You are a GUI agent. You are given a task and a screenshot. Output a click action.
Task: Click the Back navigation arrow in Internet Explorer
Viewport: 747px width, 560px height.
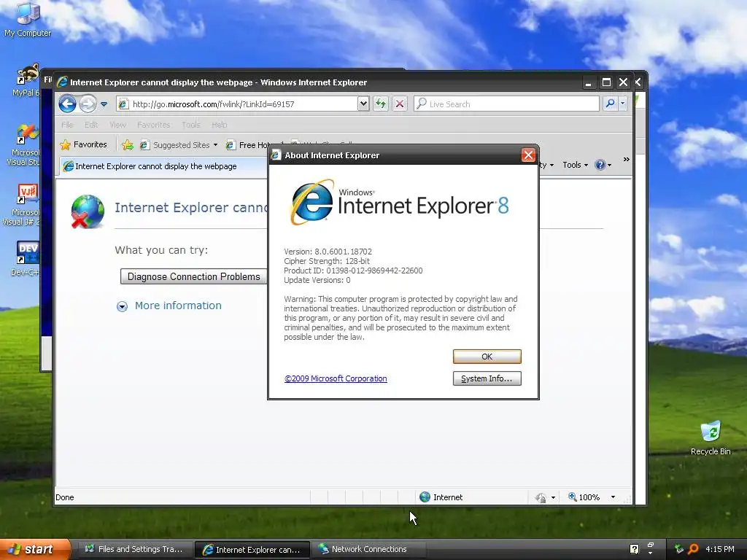point(67,104)
